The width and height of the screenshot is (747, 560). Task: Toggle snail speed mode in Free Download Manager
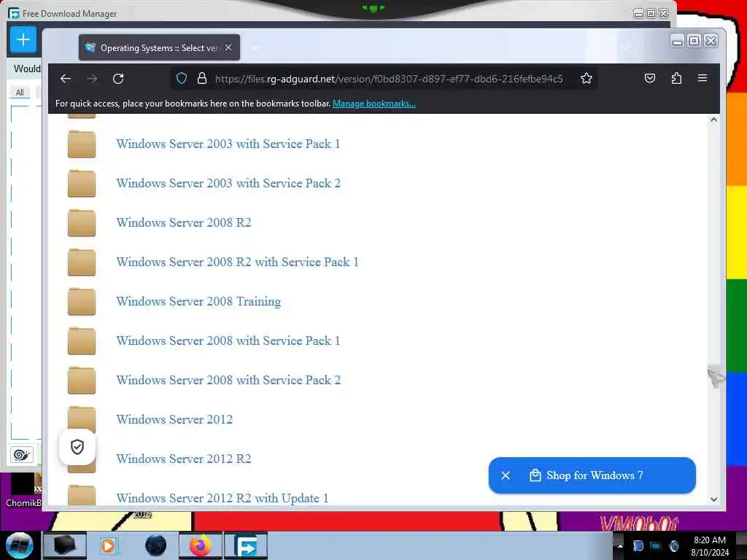[21, 455]
